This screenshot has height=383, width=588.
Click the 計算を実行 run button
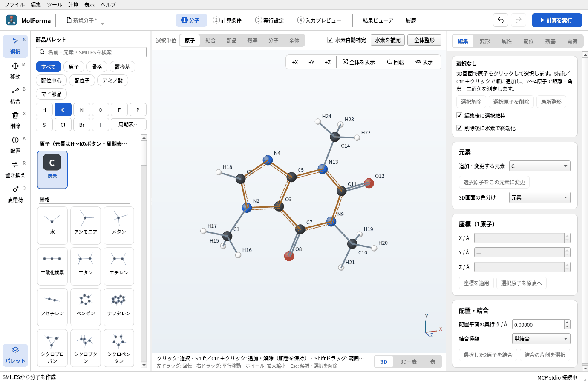[x=557, y=20]
